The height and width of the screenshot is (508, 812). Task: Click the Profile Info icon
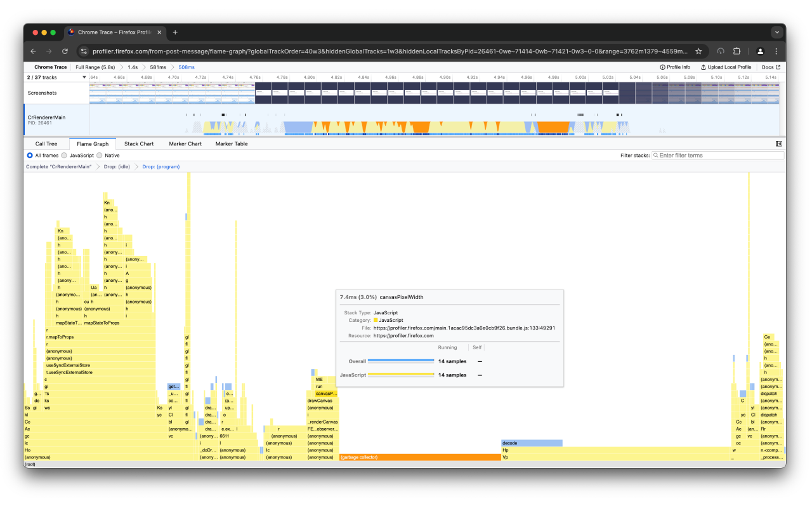tap(662, 67)
